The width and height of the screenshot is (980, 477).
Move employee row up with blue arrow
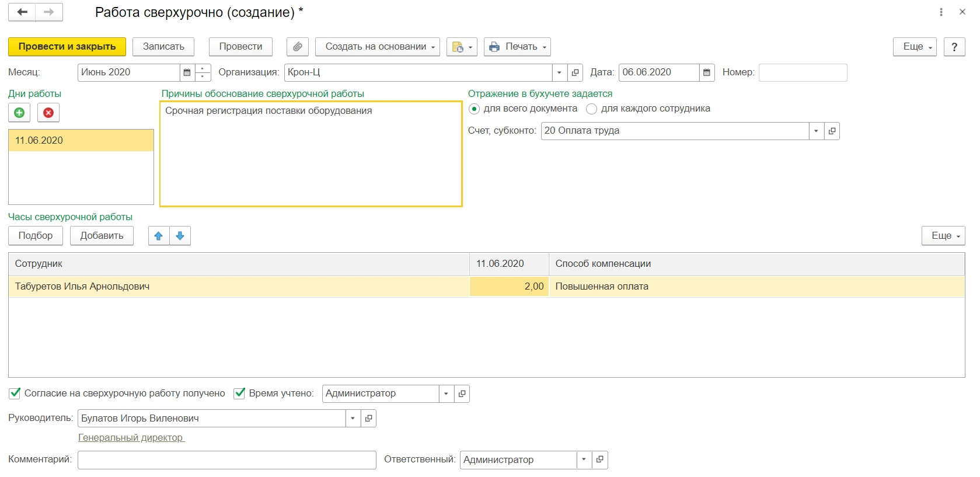tap(159, 236)
